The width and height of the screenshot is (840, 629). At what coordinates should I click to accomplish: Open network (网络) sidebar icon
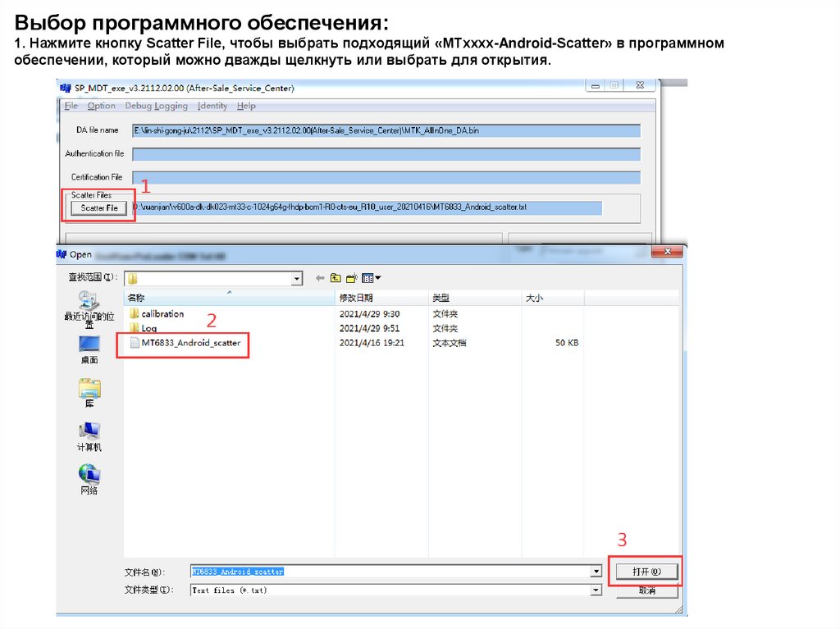[89, 480]
